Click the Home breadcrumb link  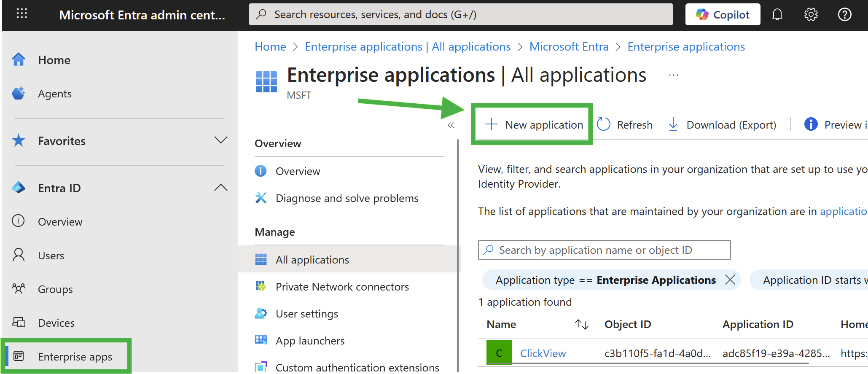pyautogui.click(x=270, y=47)
